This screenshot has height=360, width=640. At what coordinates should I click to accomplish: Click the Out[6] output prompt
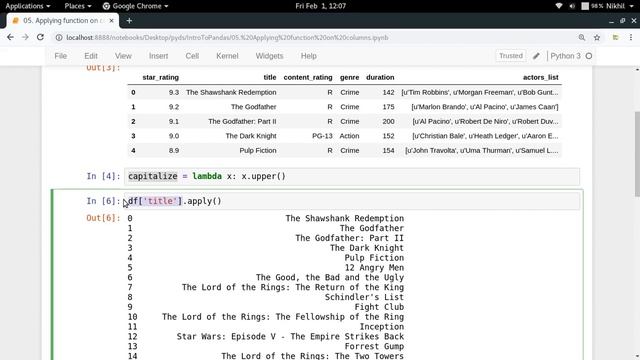103,218
